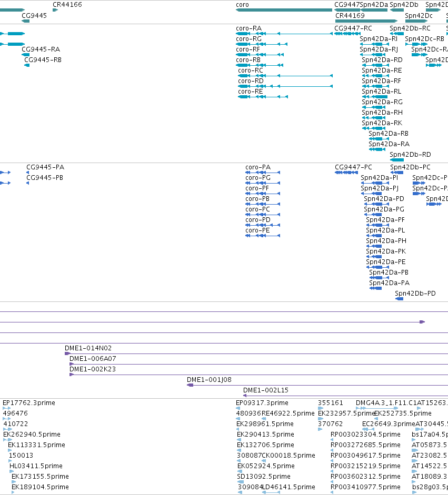The width and height of the screenshot is (448, 495).
Task: Click transcript Spn42Da-RJ
Action: 379,49
